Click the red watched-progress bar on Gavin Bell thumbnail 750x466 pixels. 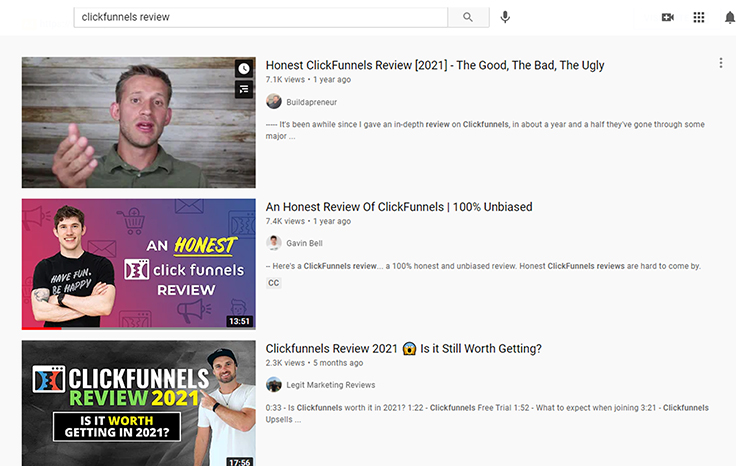click(42, 328)
